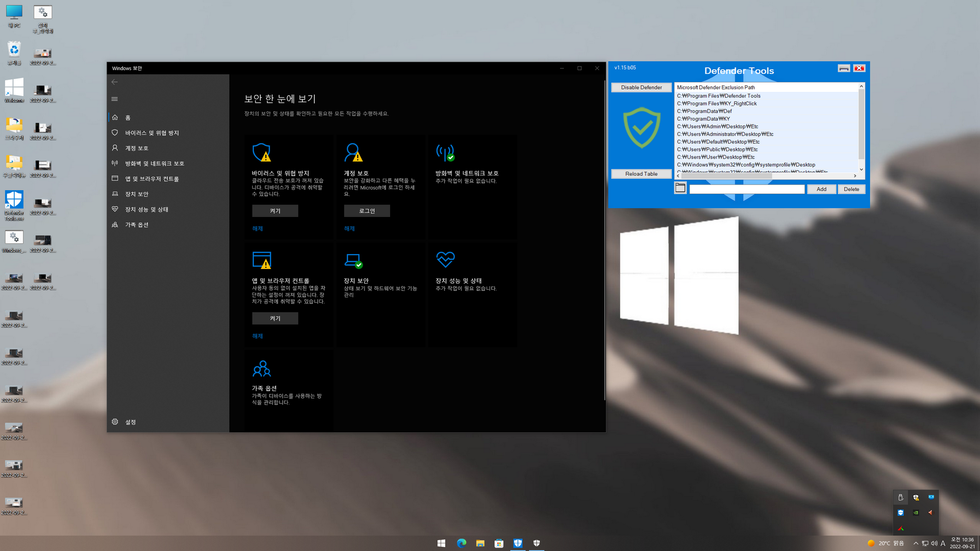Open 장치 성능 및 상태 in the sidebar
This screenshot has height=551, width=980.
coord(168,209)
